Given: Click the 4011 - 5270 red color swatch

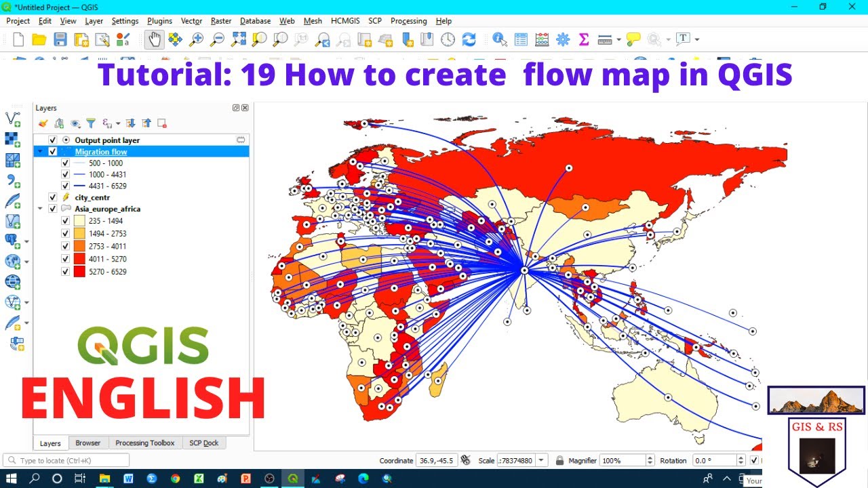Looking at the screenshot, I should tap(79, 259).
